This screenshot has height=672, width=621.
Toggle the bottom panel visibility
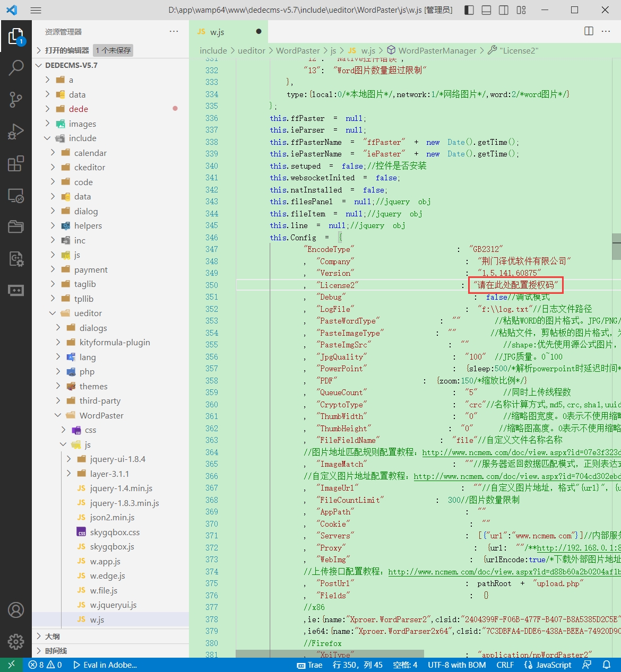pyautogui.click(x=486, y=10)
